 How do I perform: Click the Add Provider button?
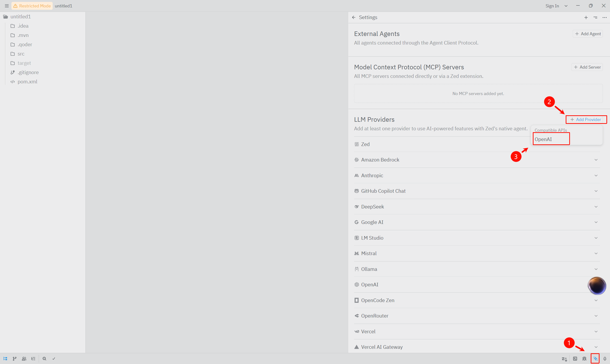586,120
